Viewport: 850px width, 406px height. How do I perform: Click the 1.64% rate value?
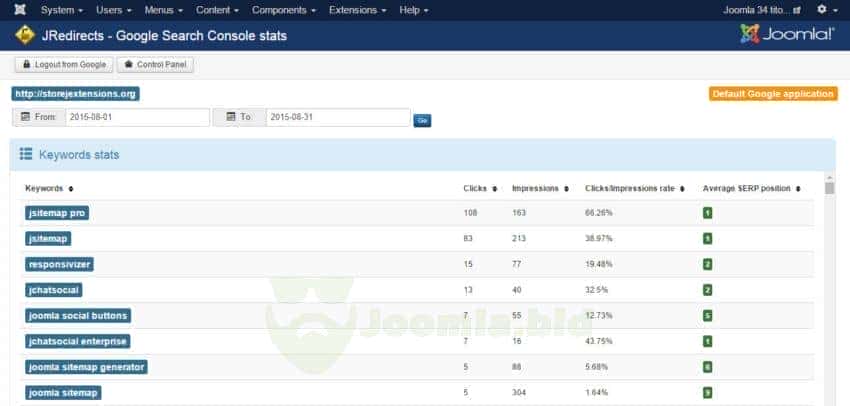coord(596,392)
